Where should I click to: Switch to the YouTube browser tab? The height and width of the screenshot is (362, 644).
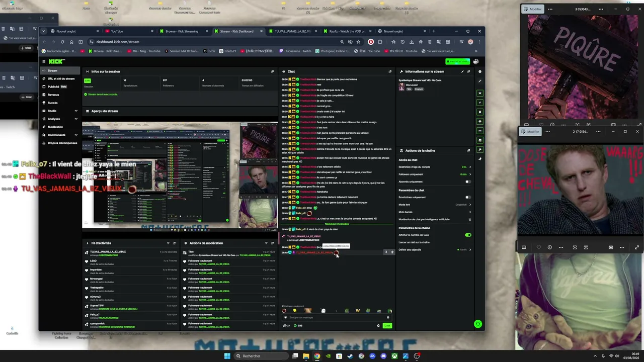coord(129,31)
